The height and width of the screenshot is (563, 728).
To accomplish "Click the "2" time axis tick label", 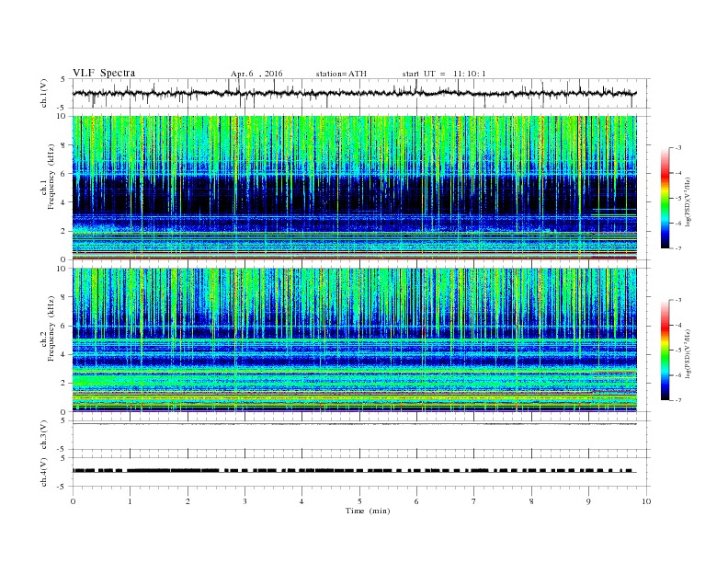I will point(188,501).
